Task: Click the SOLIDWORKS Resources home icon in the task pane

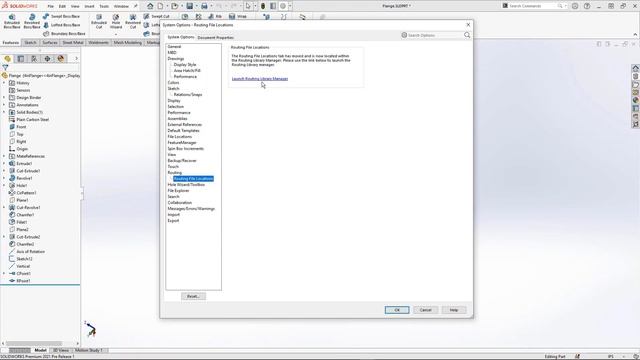Action: [x=636, y=68]
